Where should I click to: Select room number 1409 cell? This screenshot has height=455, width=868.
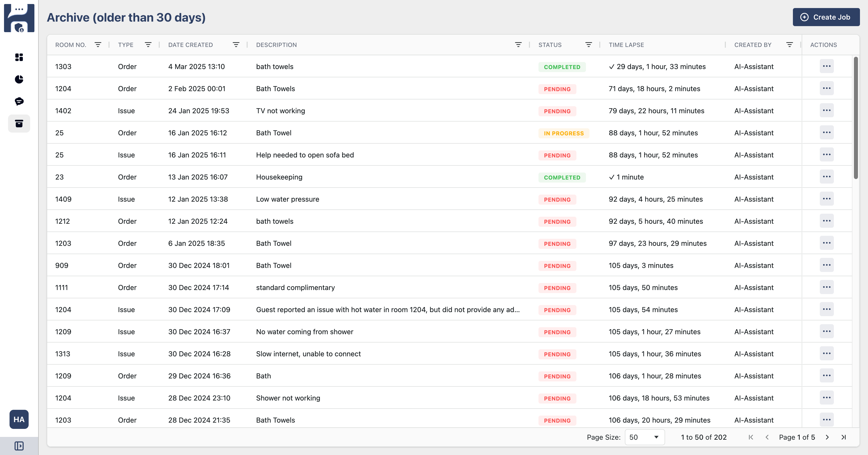click(63, 199)
